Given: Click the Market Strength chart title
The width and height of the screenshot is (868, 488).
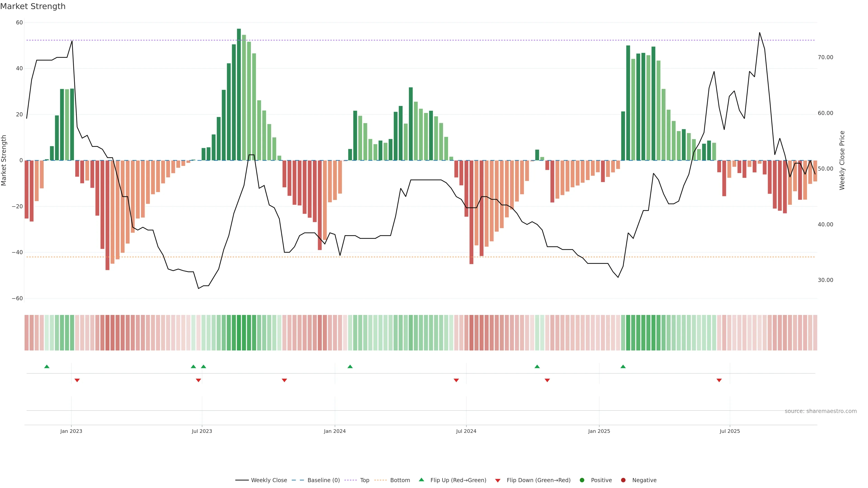Looking at the screenshot, I should [x=33, y=6].
